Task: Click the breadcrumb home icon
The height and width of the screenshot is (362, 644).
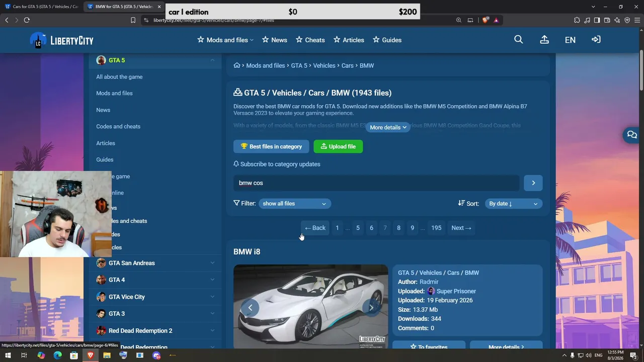Action: [x=237, y=65]
